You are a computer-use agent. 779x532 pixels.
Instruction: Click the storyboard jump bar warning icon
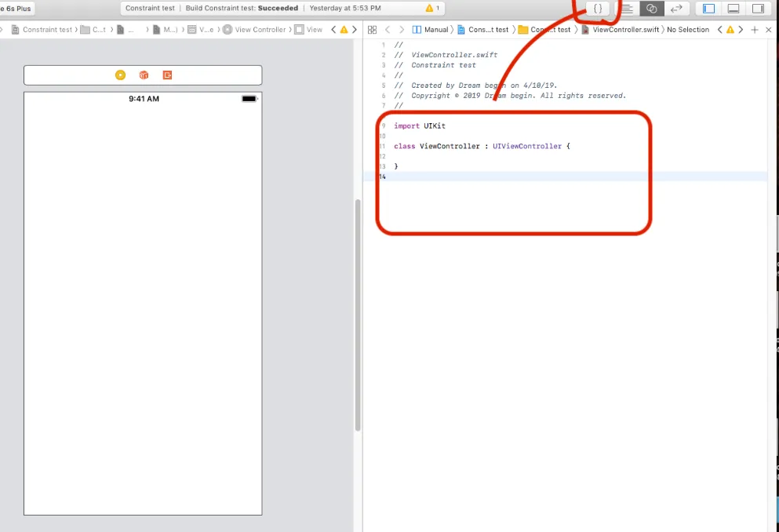pos(344,30)
